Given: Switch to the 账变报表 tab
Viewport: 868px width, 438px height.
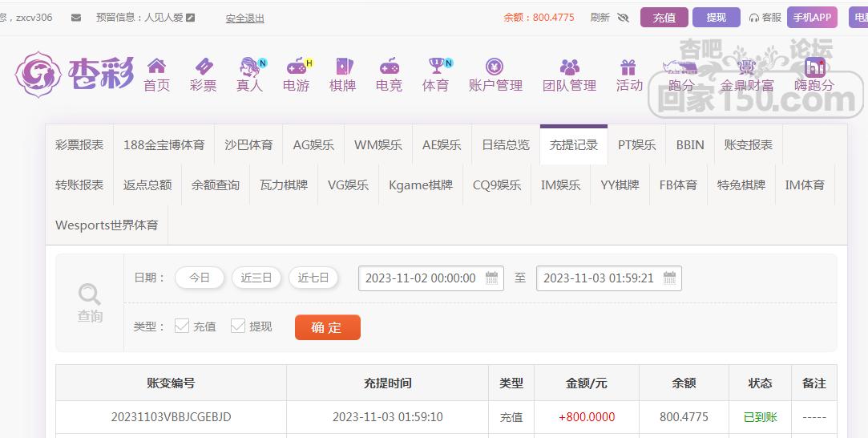Looking at the screenshot, I should point(749,145).
